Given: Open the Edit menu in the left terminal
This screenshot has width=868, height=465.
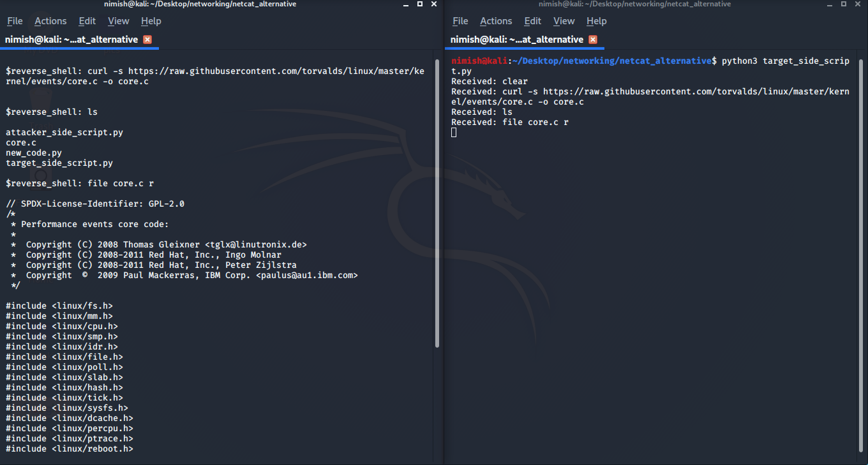Looking at the screenshot, I should pyautogui.click(x=87, y=20).
